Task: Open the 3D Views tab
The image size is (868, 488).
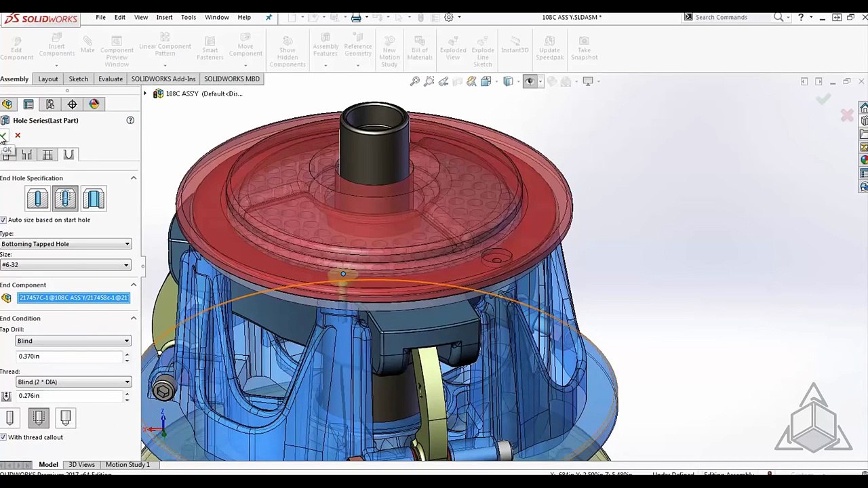Action: [81, 465]
